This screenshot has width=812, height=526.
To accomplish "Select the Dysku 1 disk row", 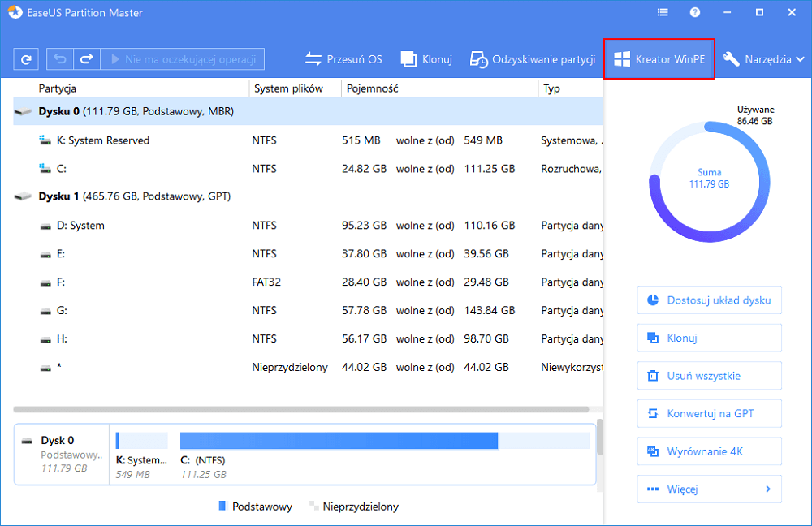I will click(308, 196).
